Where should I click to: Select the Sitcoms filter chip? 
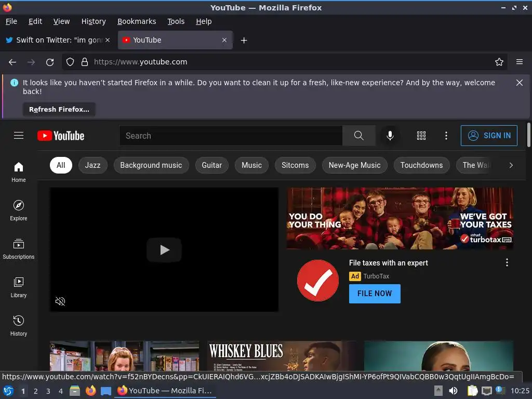pos(295,165)
